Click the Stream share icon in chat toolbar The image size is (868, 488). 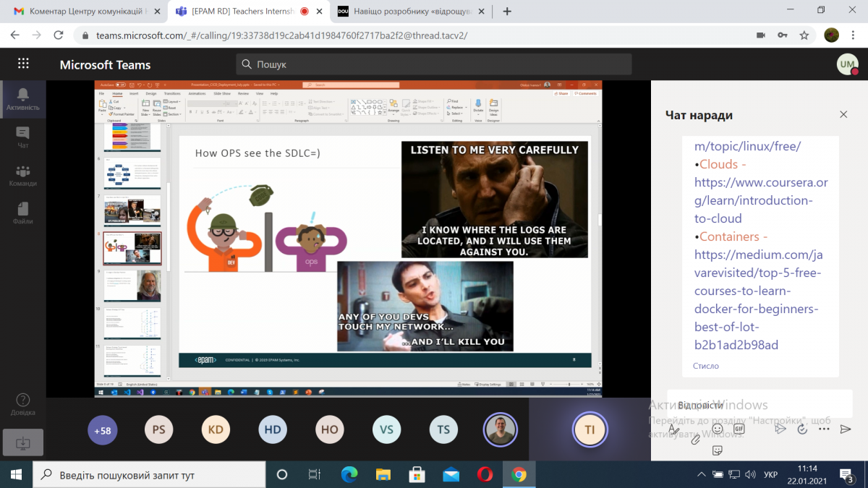(780, 429)
